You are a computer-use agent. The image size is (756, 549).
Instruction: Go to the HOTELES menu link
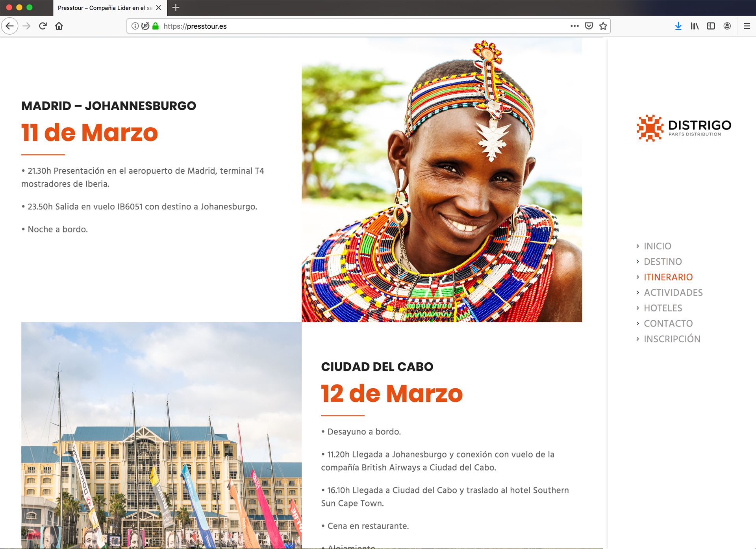click(x=663, y=308)
